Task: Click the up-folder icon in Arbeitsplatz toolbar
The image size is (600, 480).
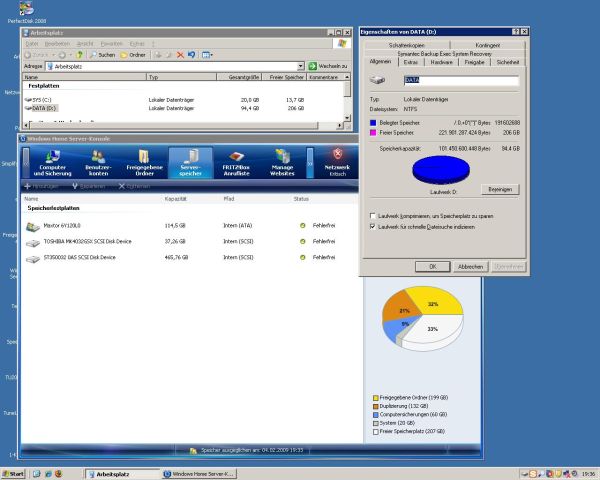Action: pos(79,55)
